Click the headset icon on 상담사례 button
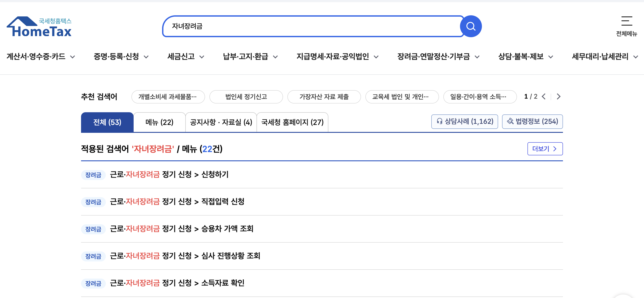 pyautogui.click(x=439, y=121)
